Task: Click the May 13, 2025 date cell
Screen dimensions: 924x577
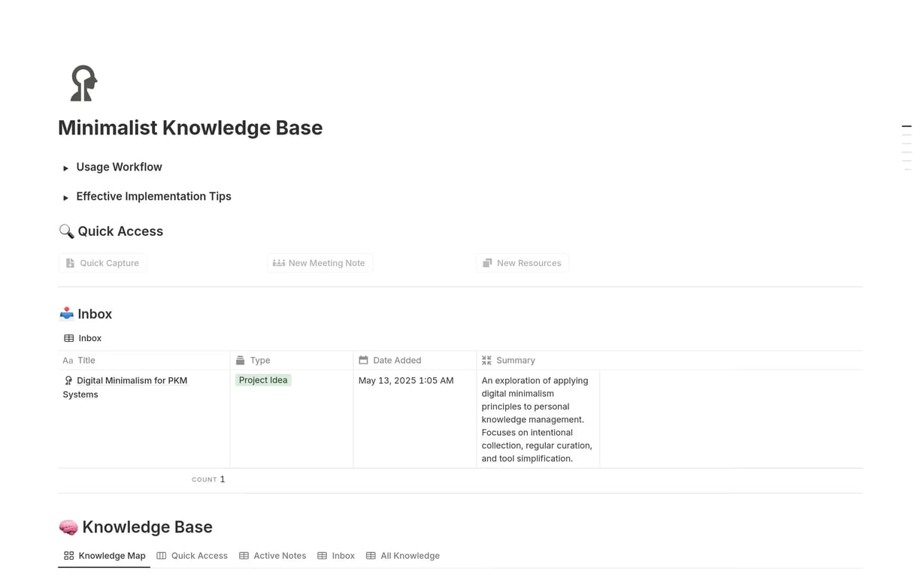Action: pos(406,381)
